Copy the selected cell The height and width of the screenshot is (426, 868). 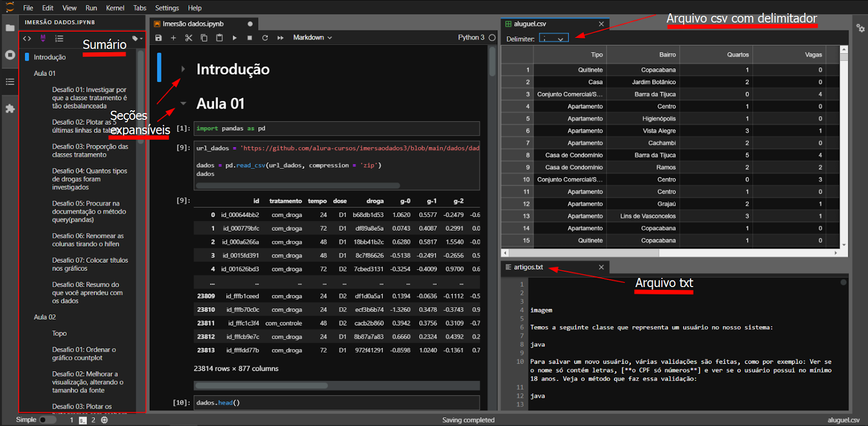point(204,38)
